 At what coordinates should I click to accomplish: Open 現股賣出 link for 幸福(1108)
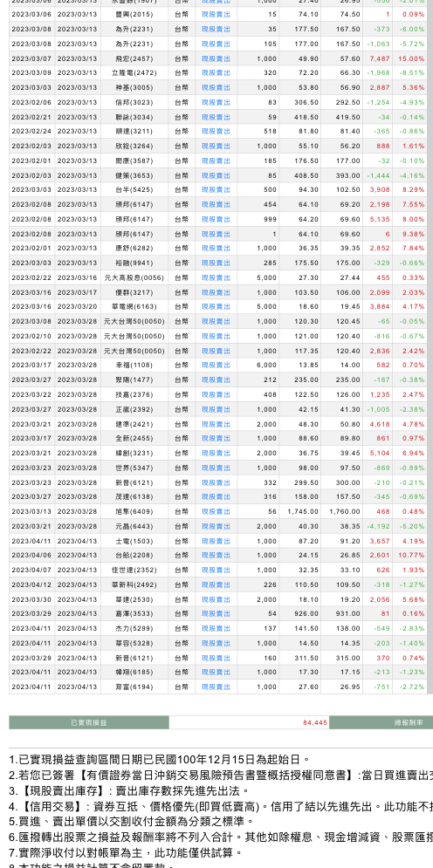pyautogui.click(x=216, y=366)
